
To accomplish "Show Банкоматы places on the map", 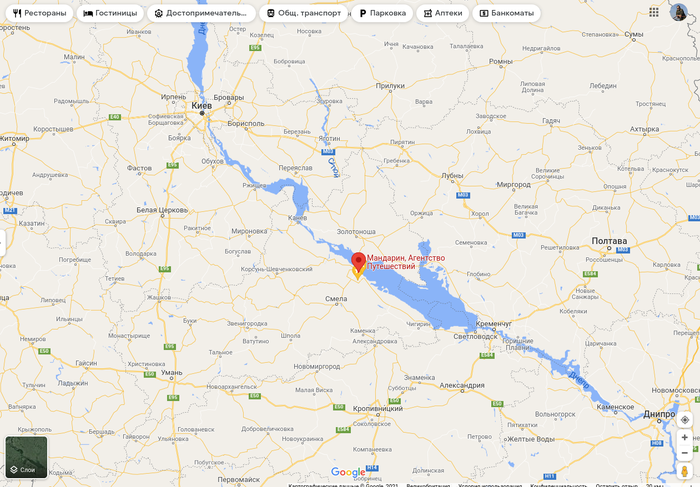I will tap(507, 13).
